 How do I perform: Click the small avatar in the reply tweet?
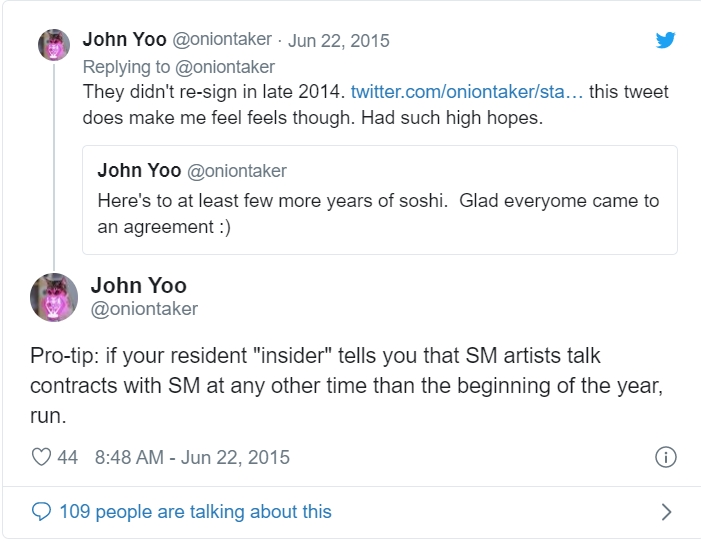pos(52,44)
